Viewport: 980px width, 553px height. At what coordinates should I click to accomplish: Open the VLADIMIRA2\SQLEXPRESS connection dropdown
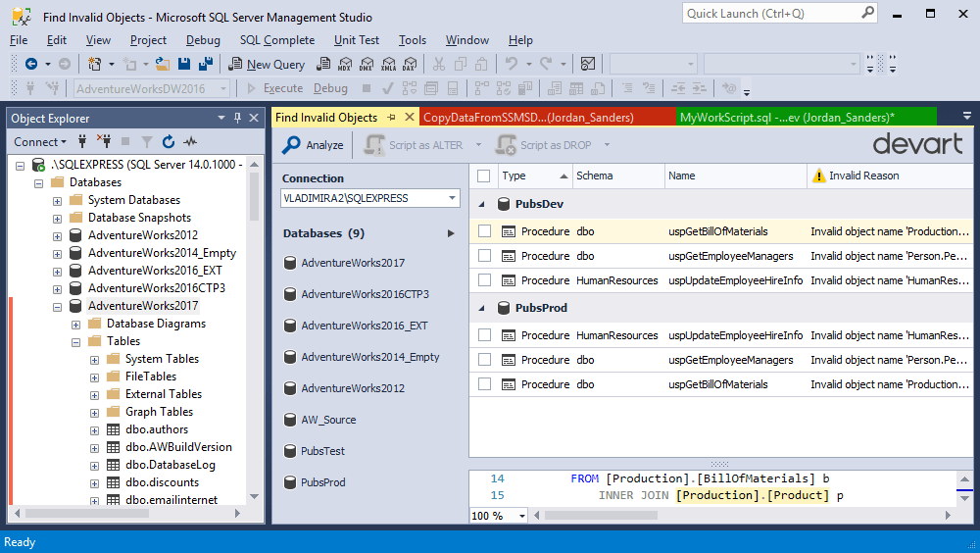[452, 198]
